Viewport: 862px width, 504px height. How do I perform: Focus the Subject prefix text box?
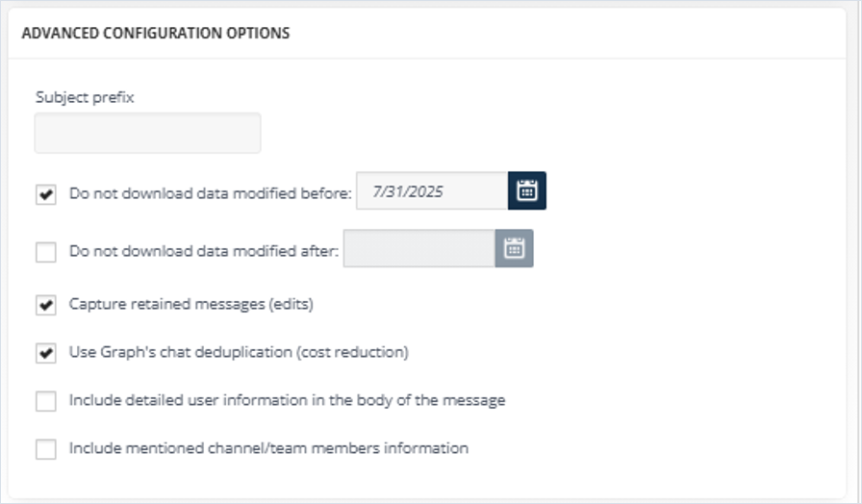147,133
